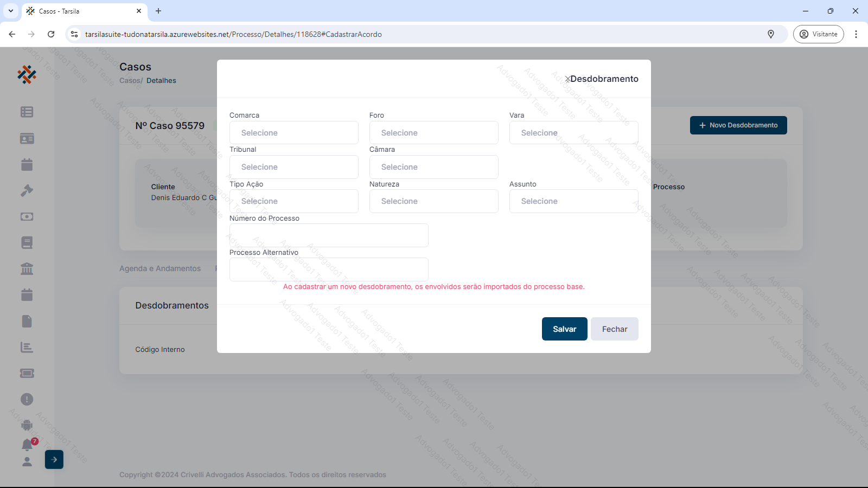Open the Assunto dropdown list
The height and width of the screenshot is (488, 868).
tap(573, 201)
